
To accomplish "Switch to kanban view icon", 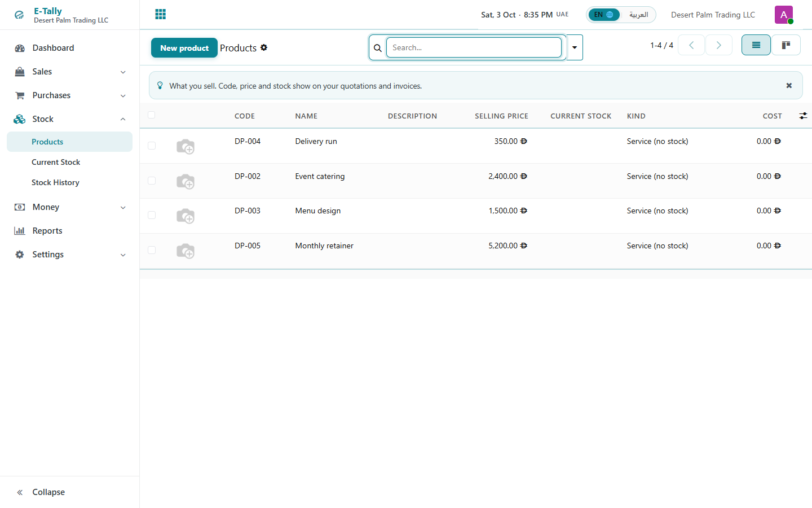I will [x=786, y=45].
